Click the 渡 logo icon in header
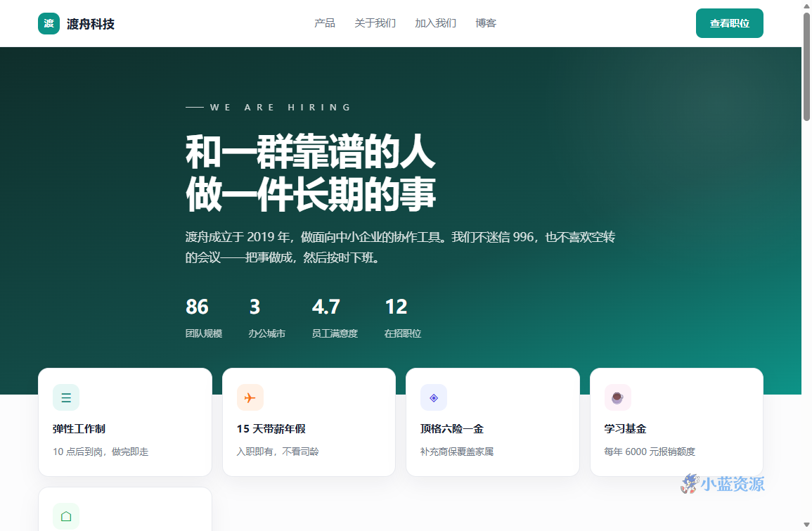This screenshot has height=531, width=812. pos(49,23)
